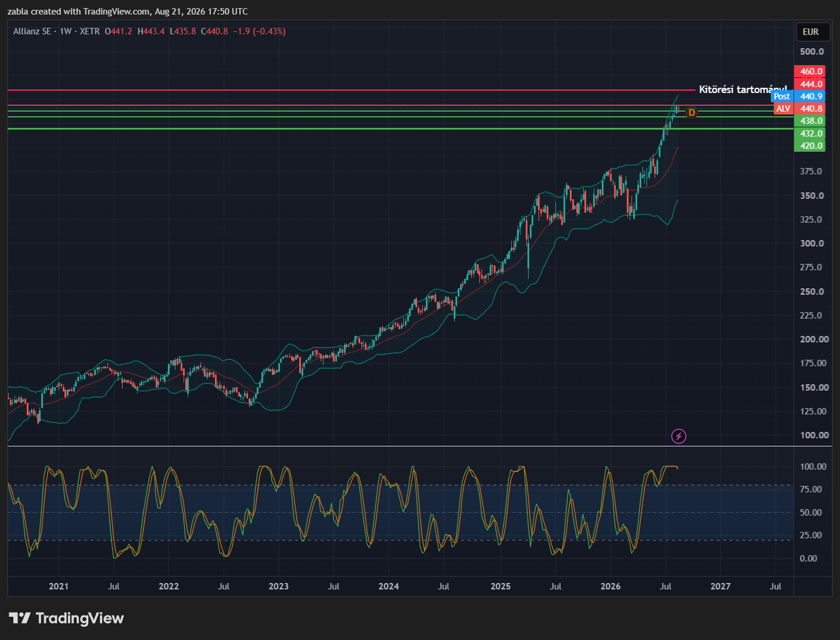Click 25.00 on the stochastic axis
Image resolution: width=840 pixels, height=640 pixels.
(811, 535)
